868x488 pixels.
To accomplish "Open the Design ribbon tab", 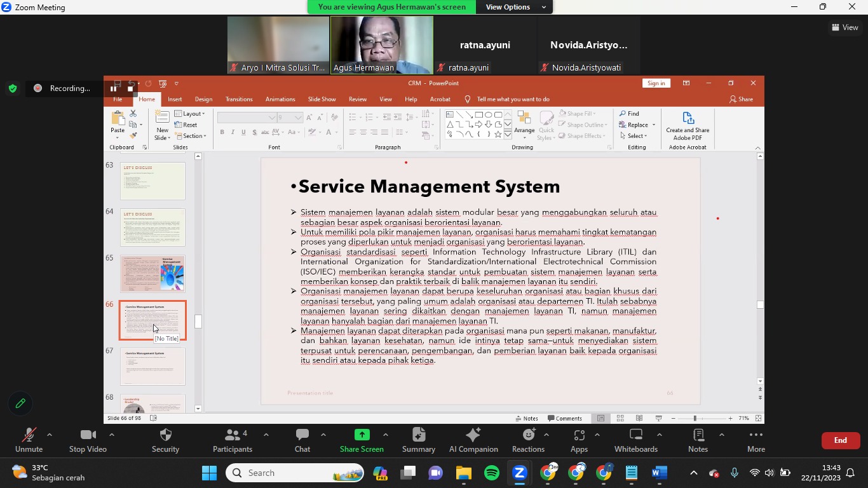I will coord(203,99).
